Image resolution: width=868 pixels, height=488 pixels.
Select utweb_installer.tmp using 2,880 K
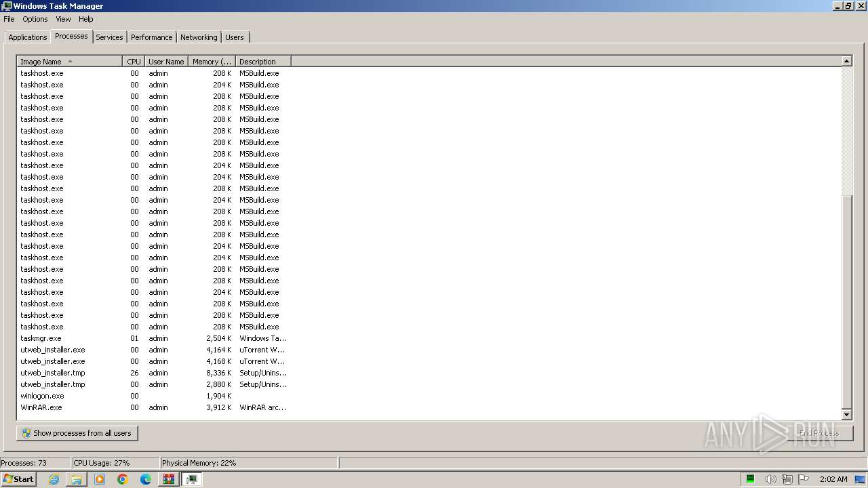tap(154, 384)
